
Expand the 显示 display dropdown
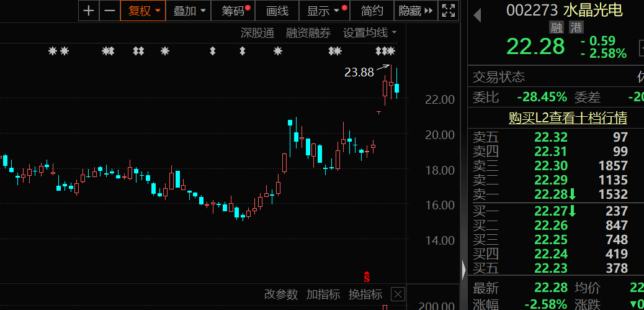click(323, 11)
